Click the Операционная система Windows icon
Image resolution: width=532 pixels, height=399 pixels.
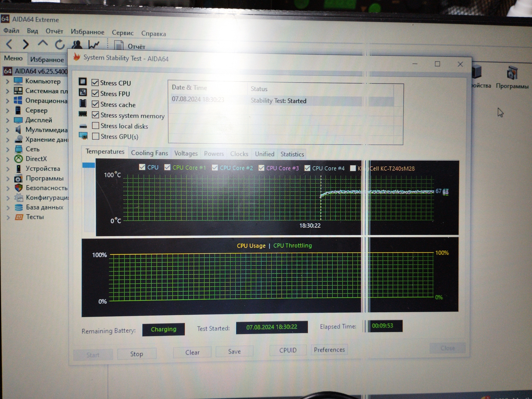(x=18, y=100)
